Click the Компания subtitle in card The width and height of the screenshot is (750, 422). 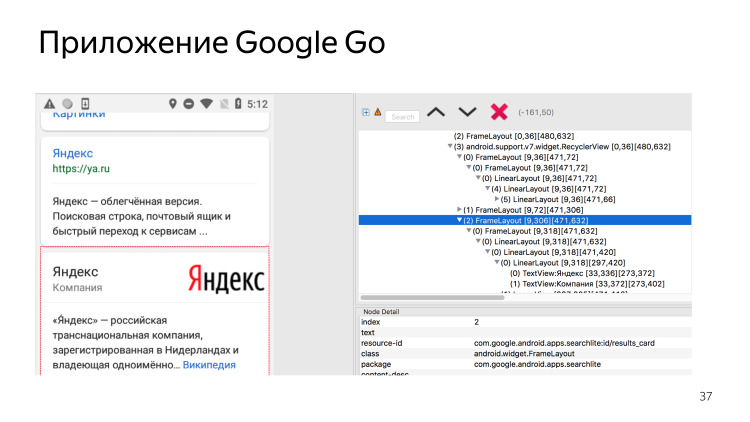77,288
